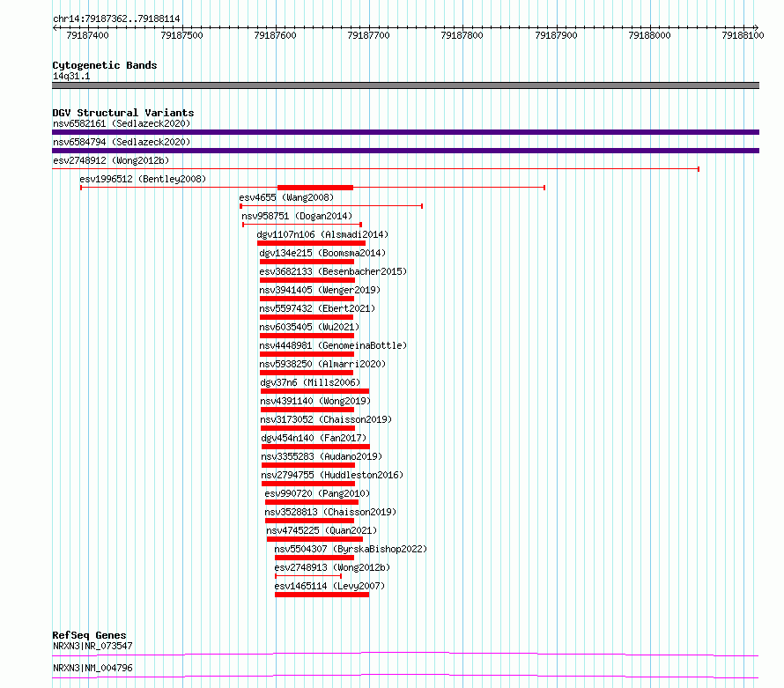Open nsv5504307 (ByrskaBishop2022) variant
Image resolution: width=784 pixels, height=688 pixels.
click(351, 549)
